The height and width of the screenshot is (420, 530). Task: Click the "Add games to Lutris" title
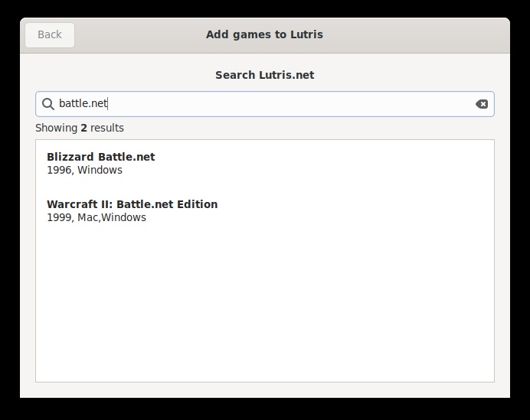click(x=264, y=34)
